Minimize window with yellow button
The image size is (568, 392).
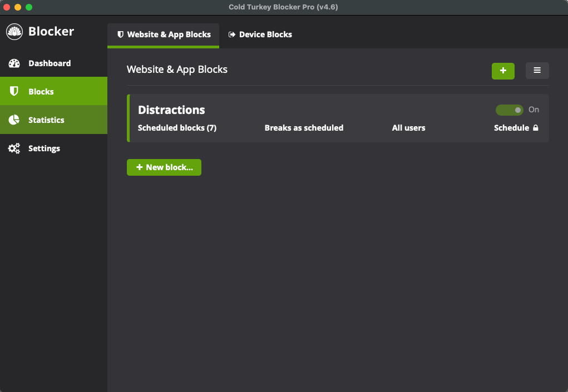pyautogui.click(x=18, y=7)
